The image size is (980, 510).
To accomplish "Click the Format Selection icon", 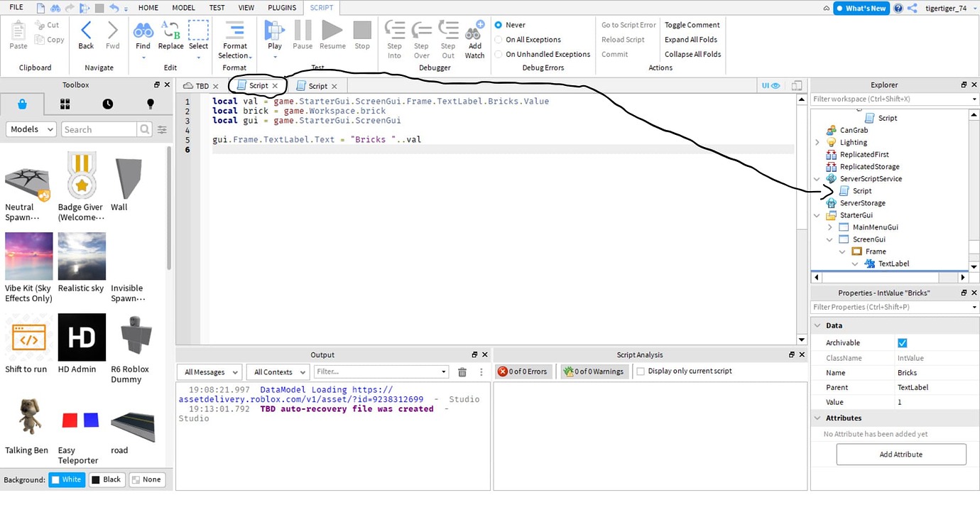I will pyautogui.click(x=234, y=30).
